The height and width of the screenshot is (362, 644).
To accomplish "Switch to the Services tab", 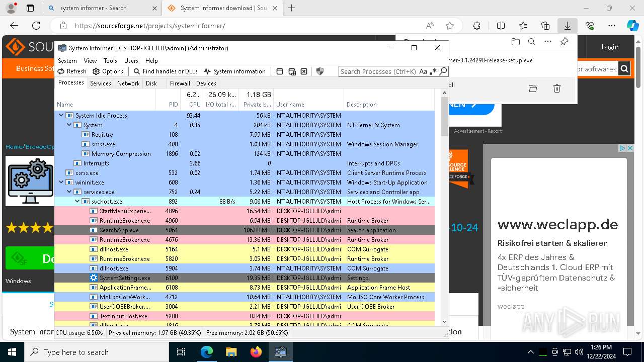I will [101, 83].
